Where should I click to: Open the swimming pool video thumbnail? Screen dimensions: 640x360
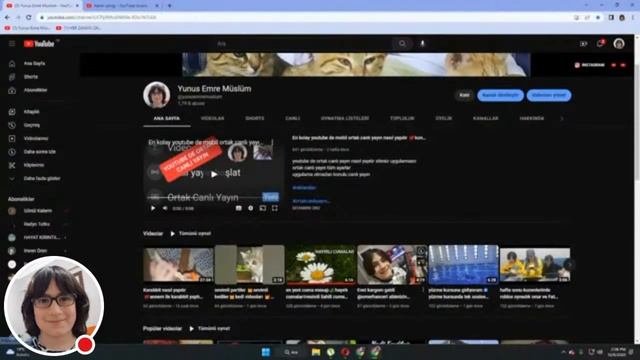coord(464,264)
